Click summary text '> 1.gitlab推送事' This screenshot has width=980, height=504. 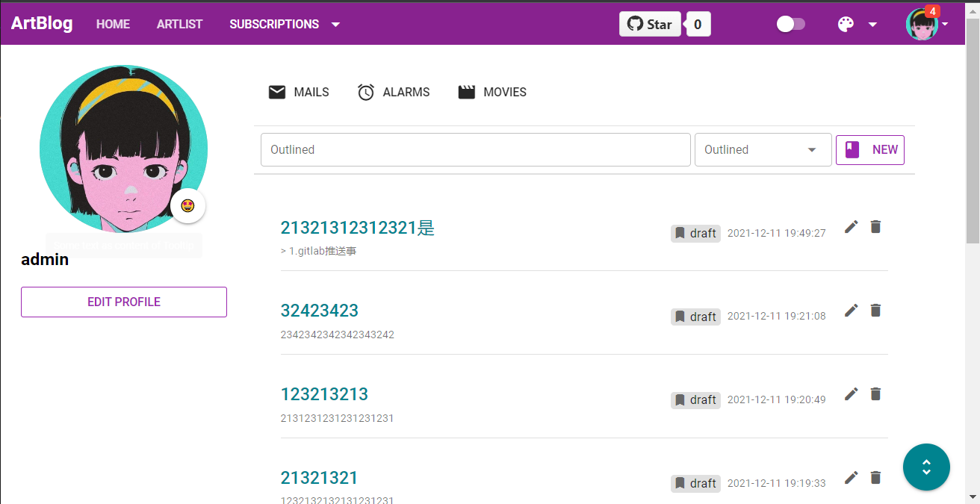coord(319,252)
